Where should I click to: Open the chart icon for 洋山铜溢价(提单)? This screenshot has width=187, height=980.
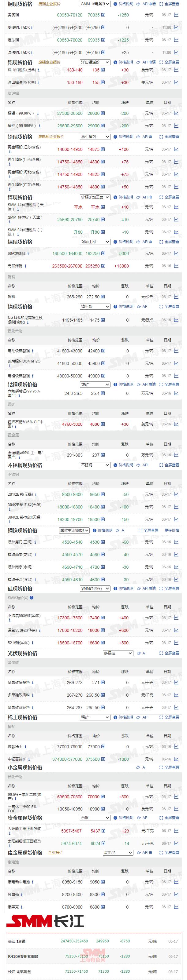[x=176, y=70]
